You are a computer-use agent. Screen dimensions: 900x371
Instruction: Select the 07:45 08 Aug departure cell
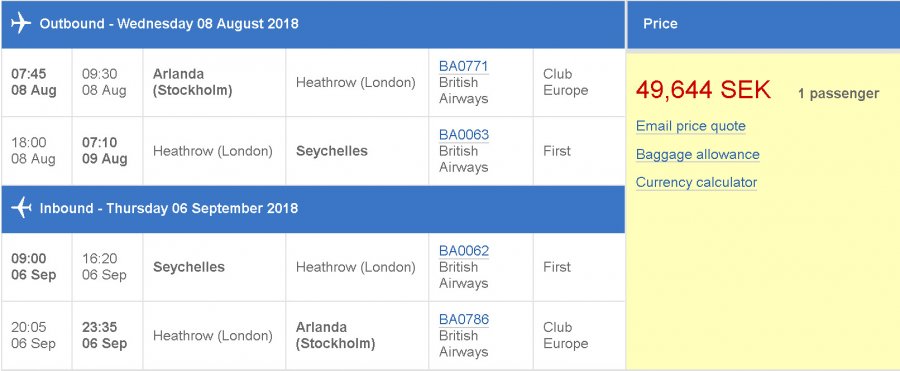coord(37,83)
